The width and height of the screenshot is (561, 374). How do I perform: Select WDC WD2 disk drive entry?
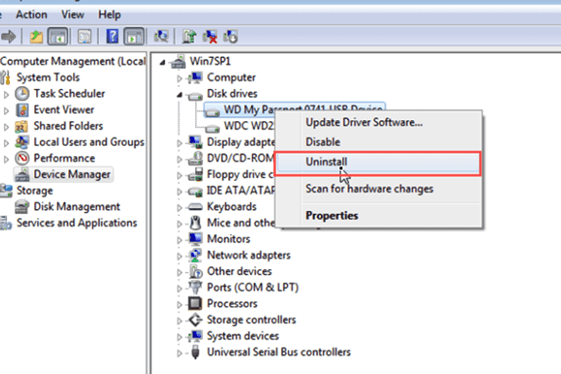249,126
